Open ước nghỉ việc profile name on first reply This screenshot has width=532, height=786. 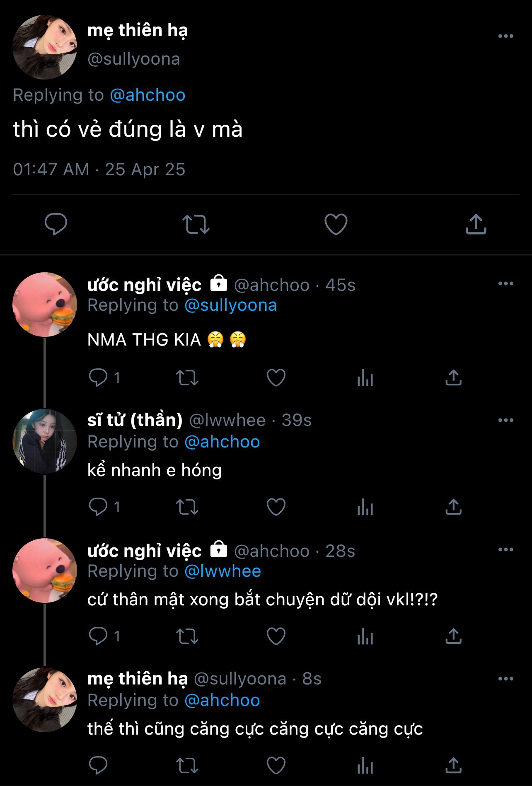(x=144, y=285)
